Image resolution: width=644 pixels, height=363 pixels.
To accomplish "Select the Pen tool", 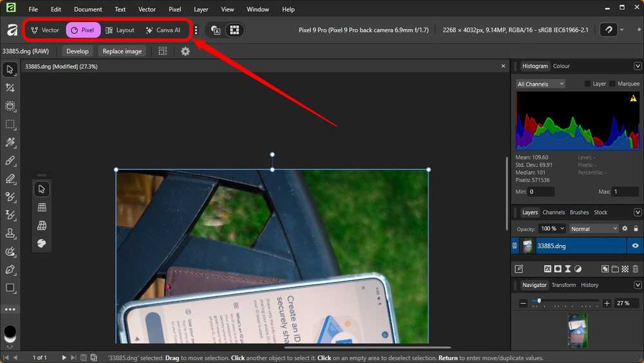I will click(x=10, y=270).
